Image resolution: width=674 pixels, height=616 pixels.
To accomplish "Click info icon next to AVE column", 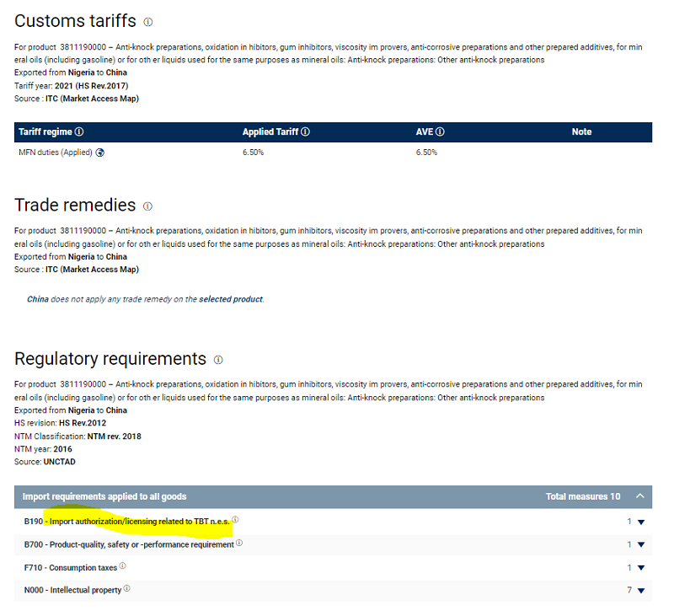I will pyautogui.click(x=440, y=132).
